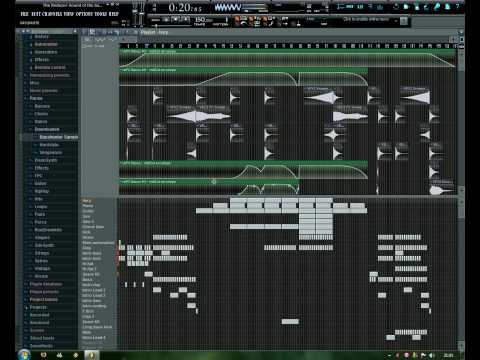The image size is (480, 360).
Task: Expand Project bones in browser
Action: click(43, 299)
